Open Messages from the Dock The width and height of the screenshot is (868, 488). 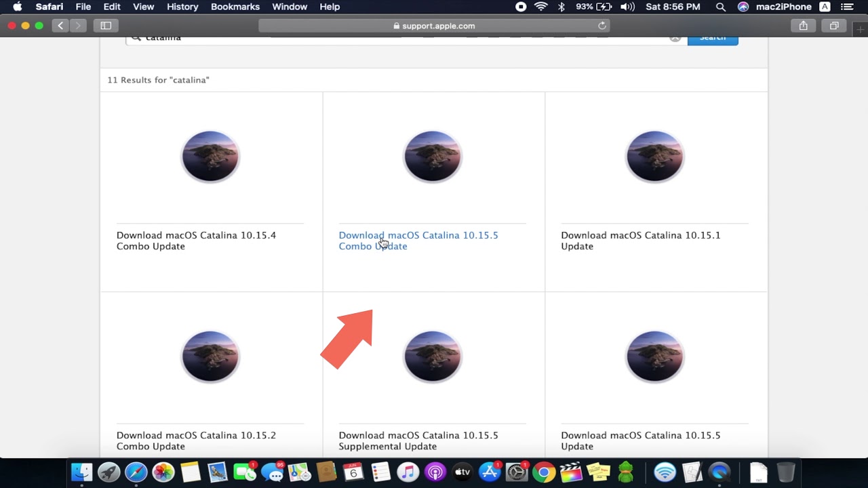[x=272, y=472]
